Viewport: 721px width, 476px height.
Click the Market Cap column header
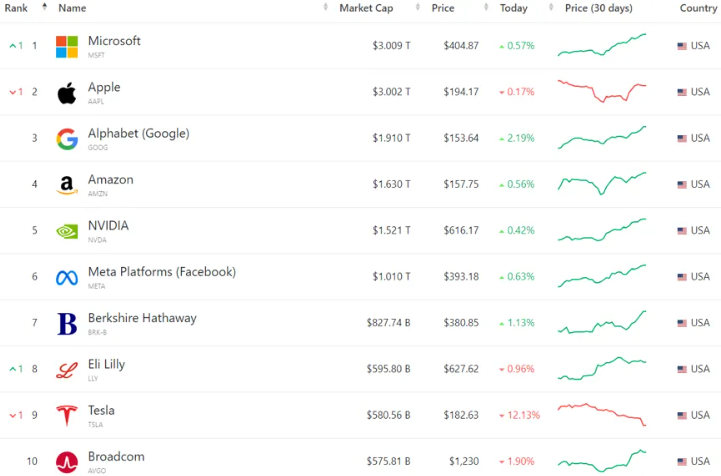coord(366,8)
